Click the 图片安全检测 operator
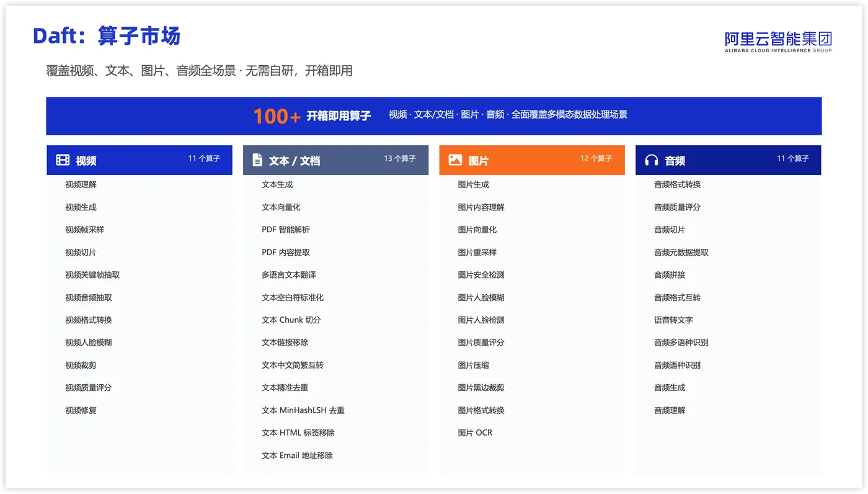 (481, 275)
